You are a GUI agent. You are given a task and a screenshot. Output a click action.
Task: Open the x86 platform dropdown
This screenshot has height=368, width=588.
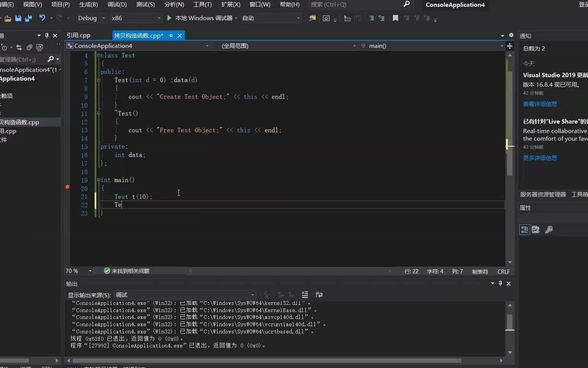(136, 18)
